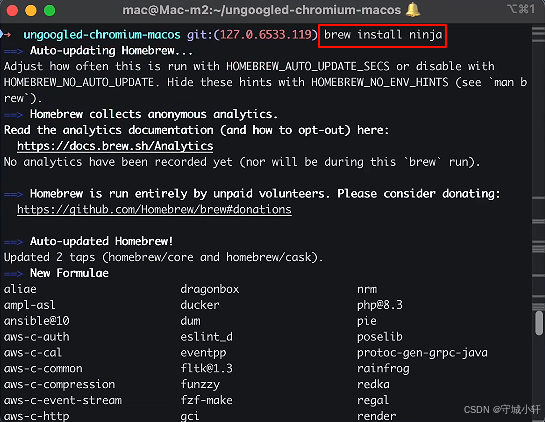Click the 'Auto-updated Homebrew!' heading

click(101, 241)
